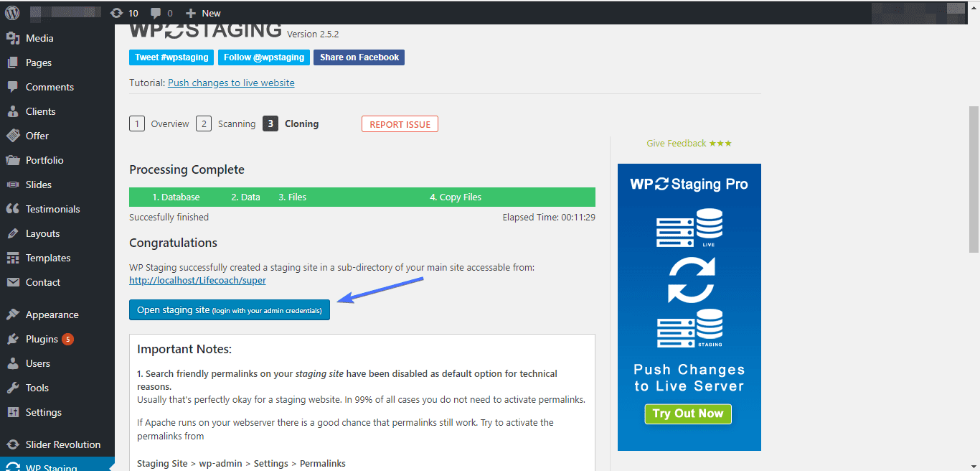Open the localhost/Lifecoach/super staging link
This screenshot has width=980, height=471.
[x=197, y=281]
